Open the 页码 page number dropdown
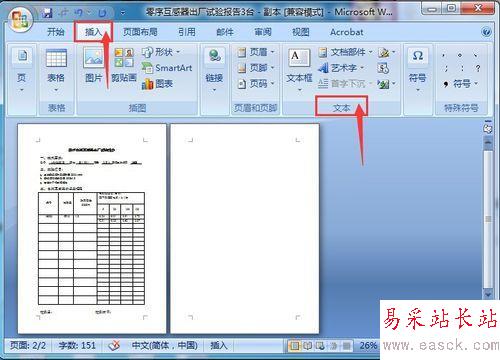Screen dimensions: 500x360 pyautogui.click(x=256, y=84)
